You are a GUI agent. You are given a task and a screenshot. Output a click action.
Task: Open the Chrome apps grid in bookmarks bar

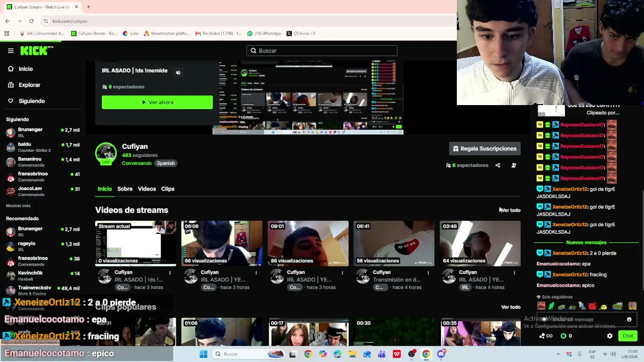(x=7, y=34)
